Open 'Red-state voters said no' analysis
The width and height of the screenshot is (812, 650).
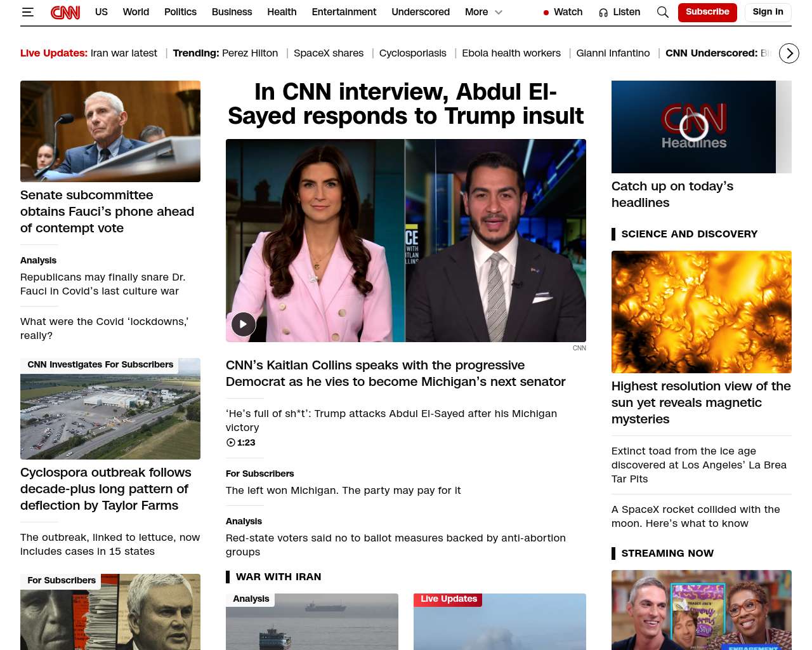[x=396, y=545]
